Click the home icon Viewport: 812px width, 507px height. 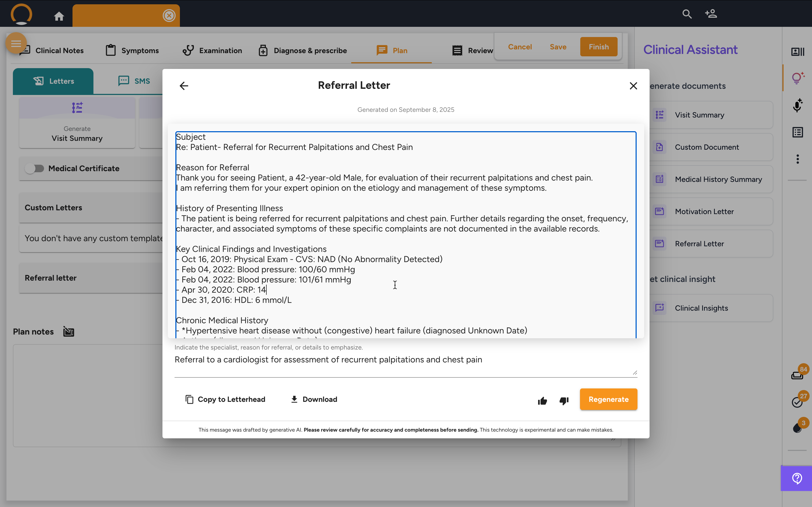(59, 16)
